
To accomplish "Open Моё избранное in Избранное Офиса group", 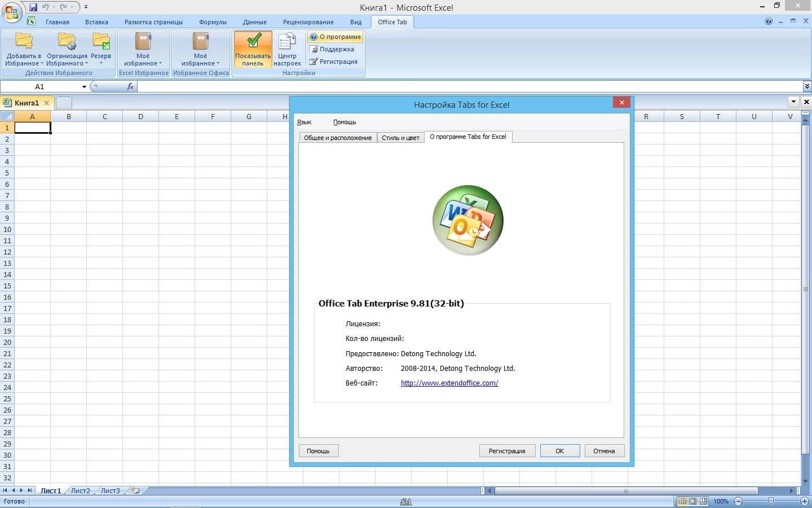I will click(x=201, y=49).
